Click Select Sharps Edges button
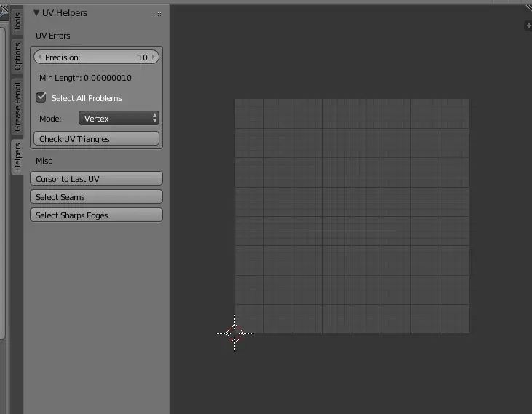 [96, 215]
